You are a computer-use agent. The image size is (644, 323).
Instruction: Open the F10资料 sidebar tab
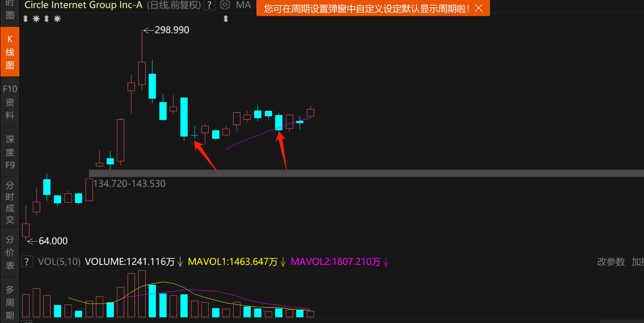coord(10,102)
